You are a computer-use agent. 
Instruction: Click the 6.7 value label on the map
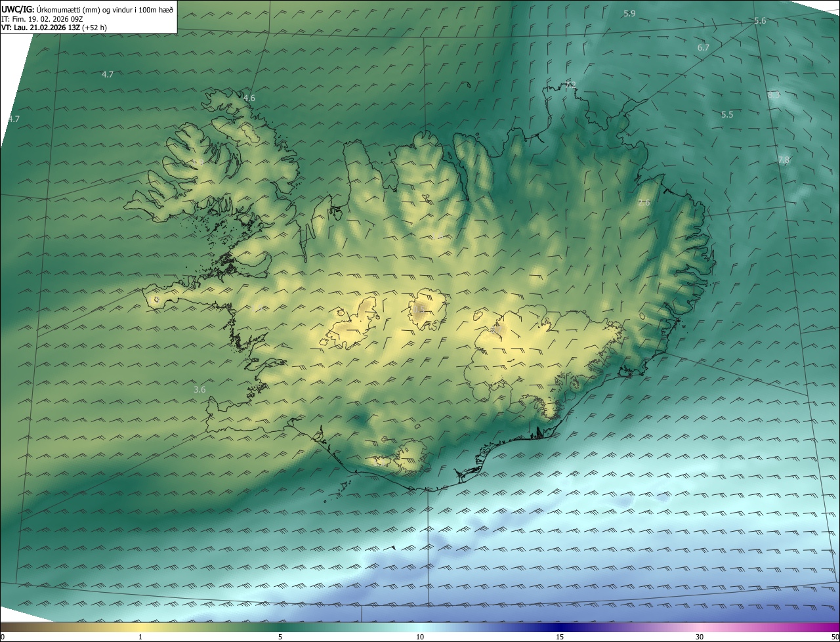[703, 47]
